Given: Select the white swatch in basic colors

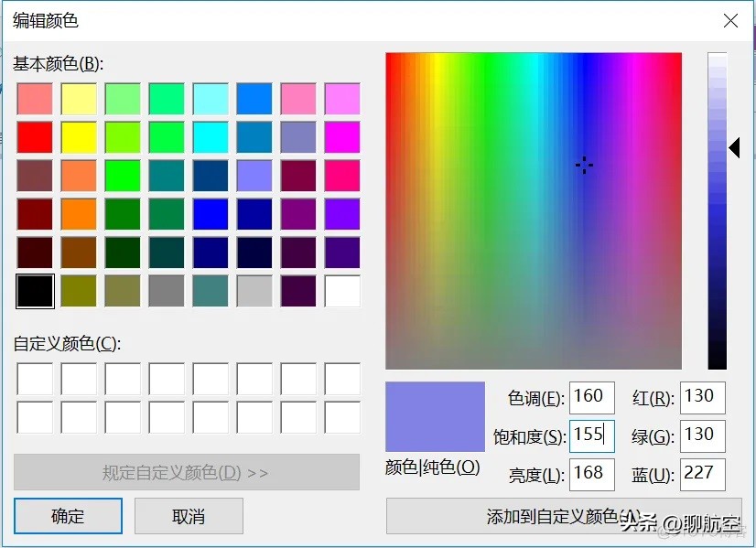Looking at the screenshot, I should coord(341,292).
